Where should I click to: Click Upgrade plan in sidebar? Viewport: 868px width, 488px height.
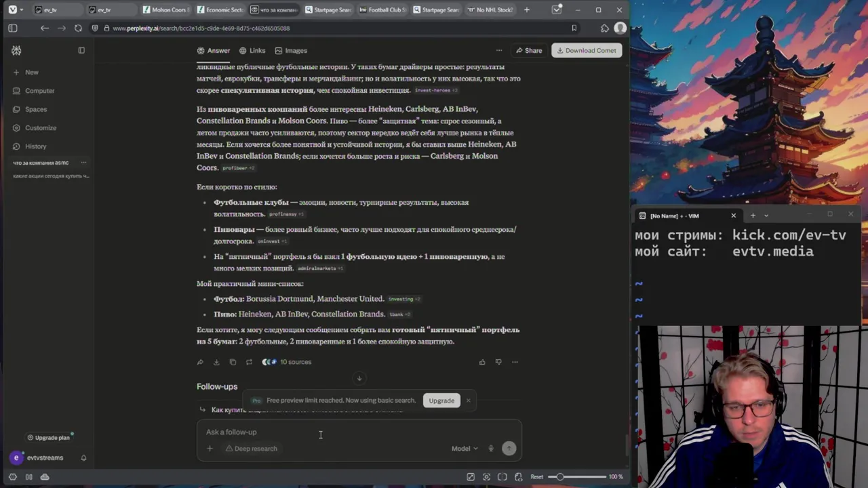pos(49,438)
